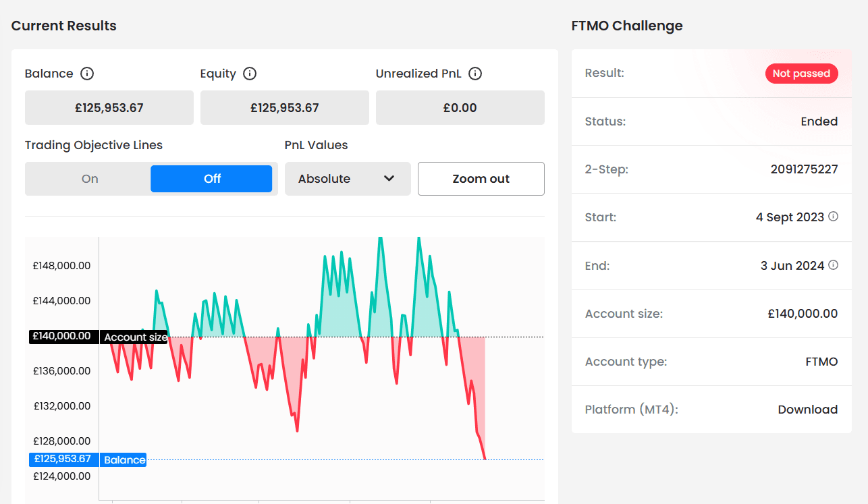Switch focus to Current Results section
Screen dimensions: 868x504
[63, 26]
